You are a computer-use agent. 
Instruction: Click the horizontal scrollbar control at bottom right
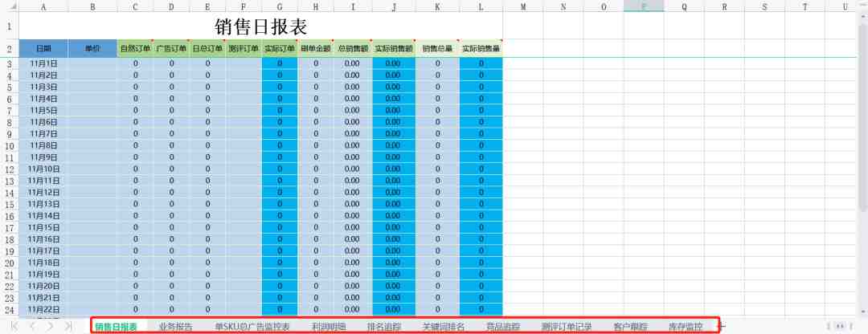(840, 326)
